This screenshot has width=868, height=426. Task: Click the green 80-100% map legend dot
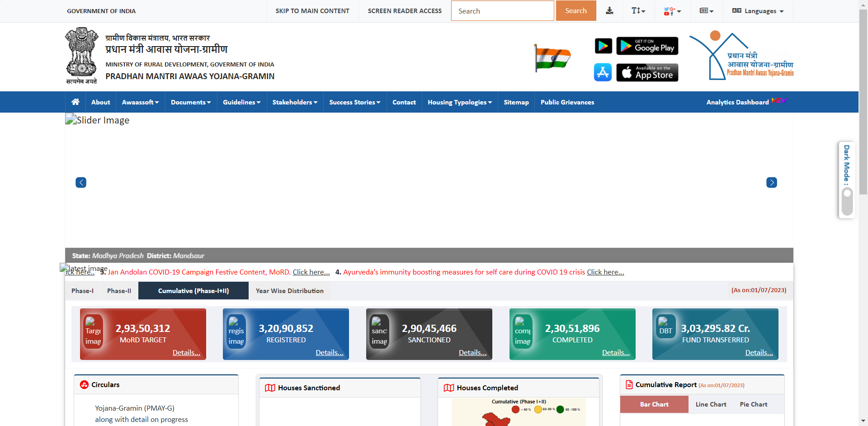(x=560, y=409)
